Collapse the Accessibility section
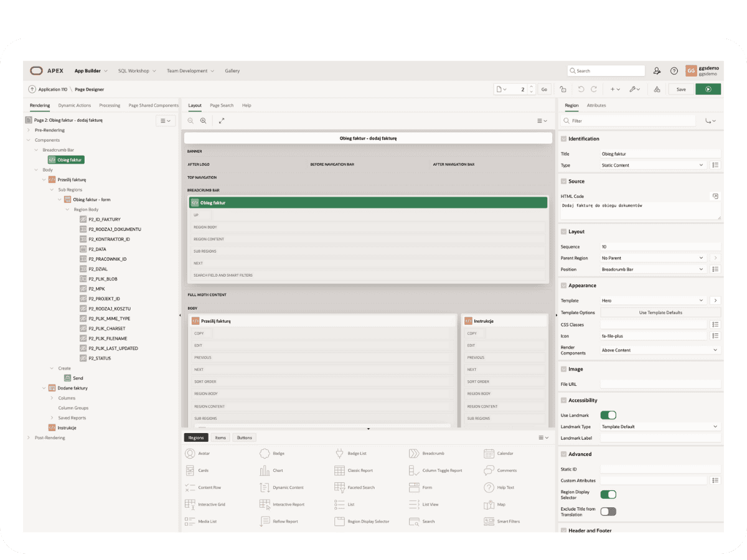The height and width of the screenshot is (560, 747). [x=564, y=401]
